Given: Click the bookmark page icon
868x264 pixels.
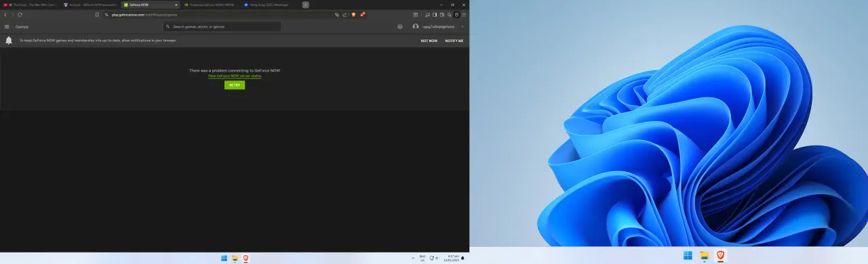Looking at the screenshot, I should pyautogui.click(x=97, y=14).
